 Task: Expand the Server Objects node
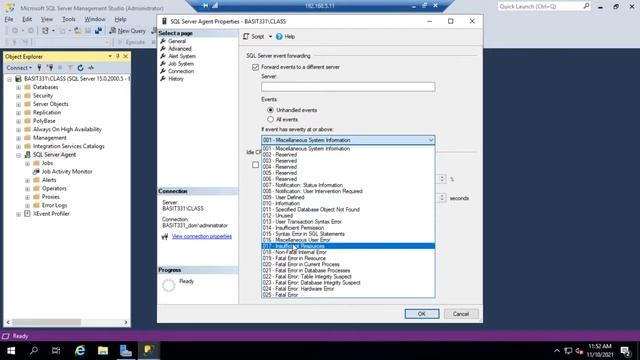pyautogui.click(x=18, y=104)
